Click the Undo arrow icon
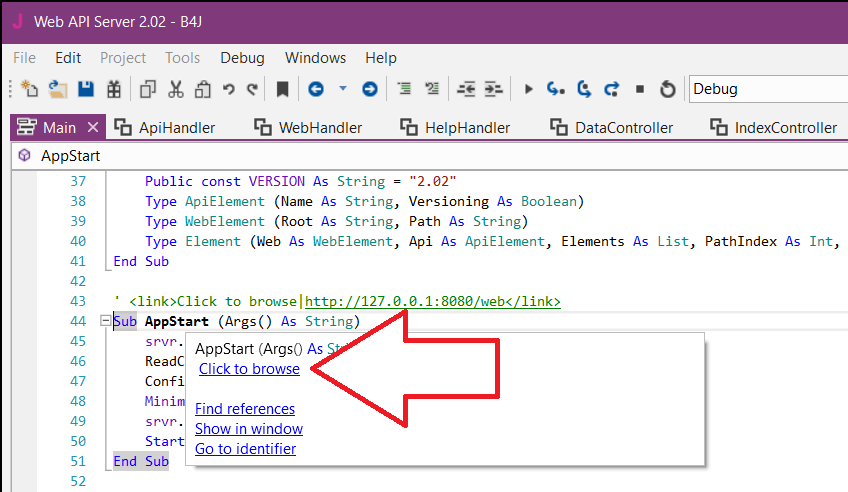The height and width of the screenshot is (492, 848). click(229, 89)
